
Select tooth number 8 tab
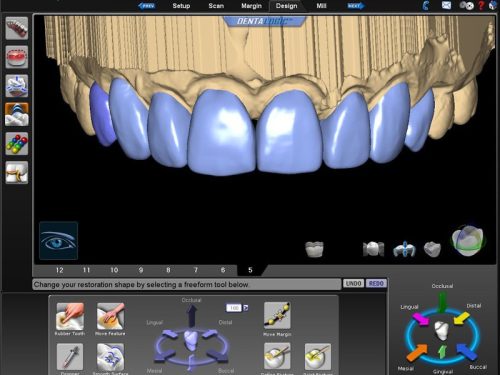[168, 270]
